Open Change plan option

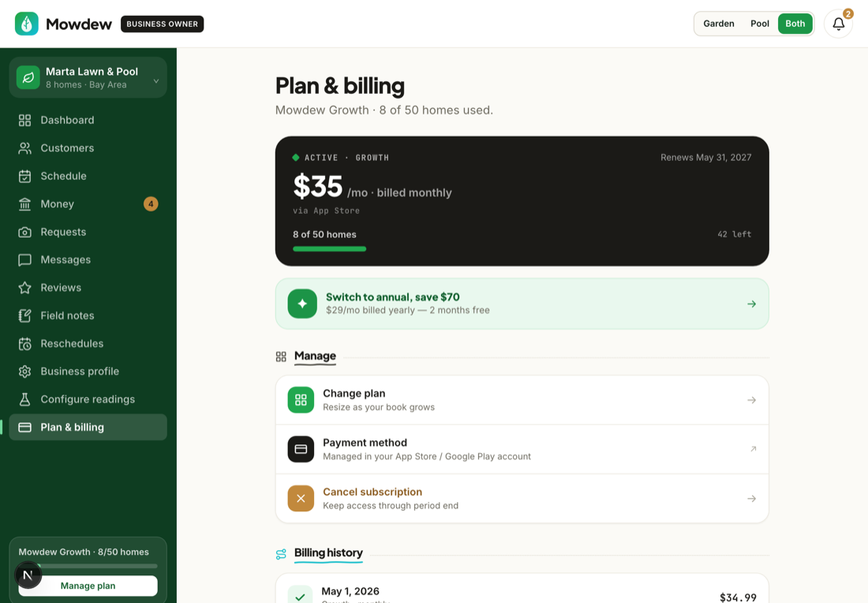point(522,400)
